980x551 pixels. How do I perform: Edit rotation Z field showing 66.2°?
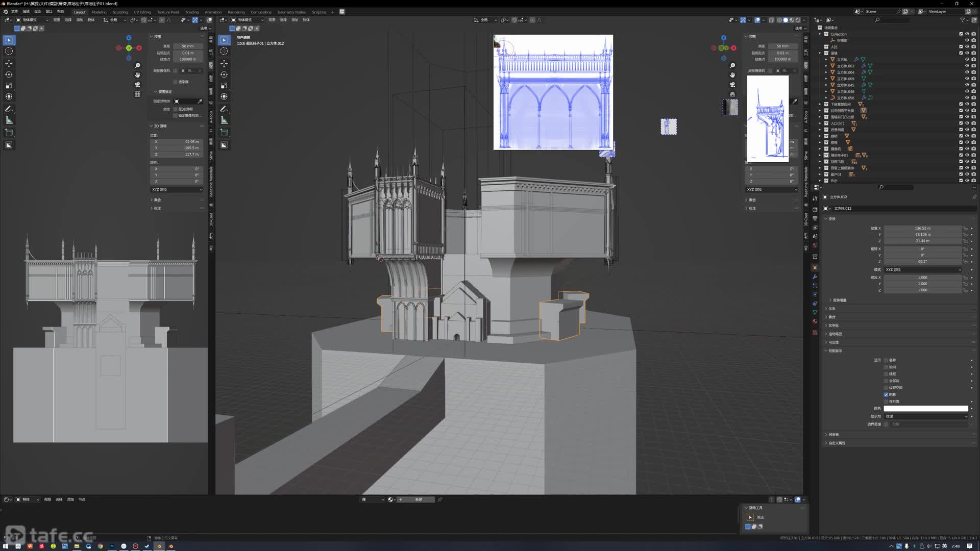click(923, 261)
